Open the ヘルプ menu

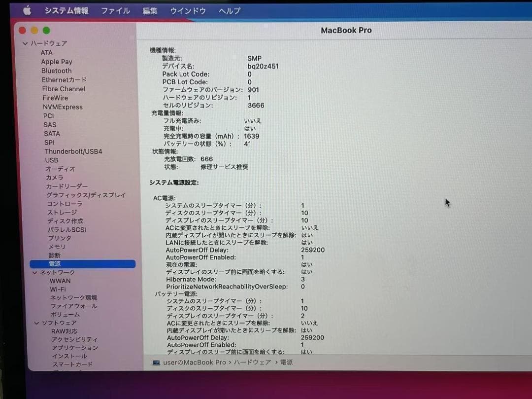pyautogui.click(x=230, y=11)
